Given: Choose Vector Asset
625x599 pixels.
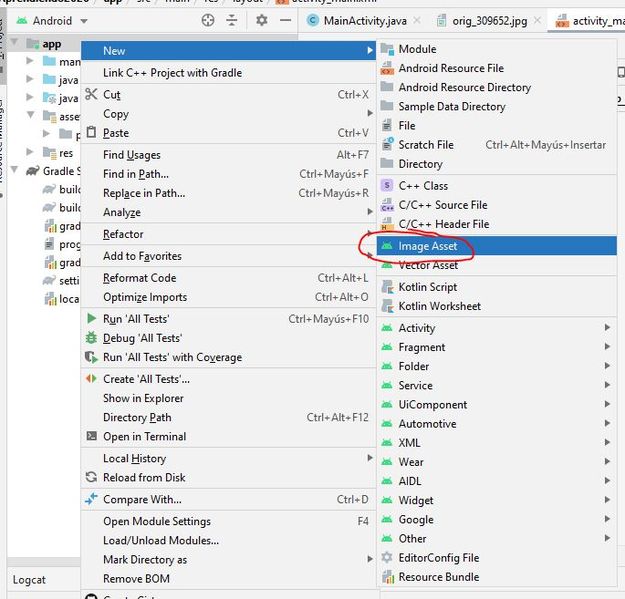Looking at the screenshot, I should [x=496, y=265].
